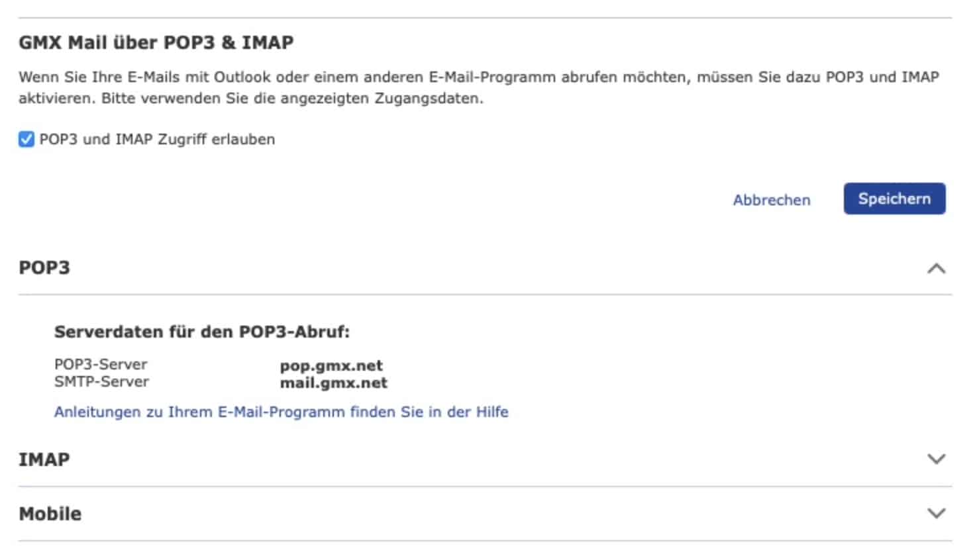979x560 pixels.
Task: Click the pop.gmx.net server address
Action: point(331,365)
